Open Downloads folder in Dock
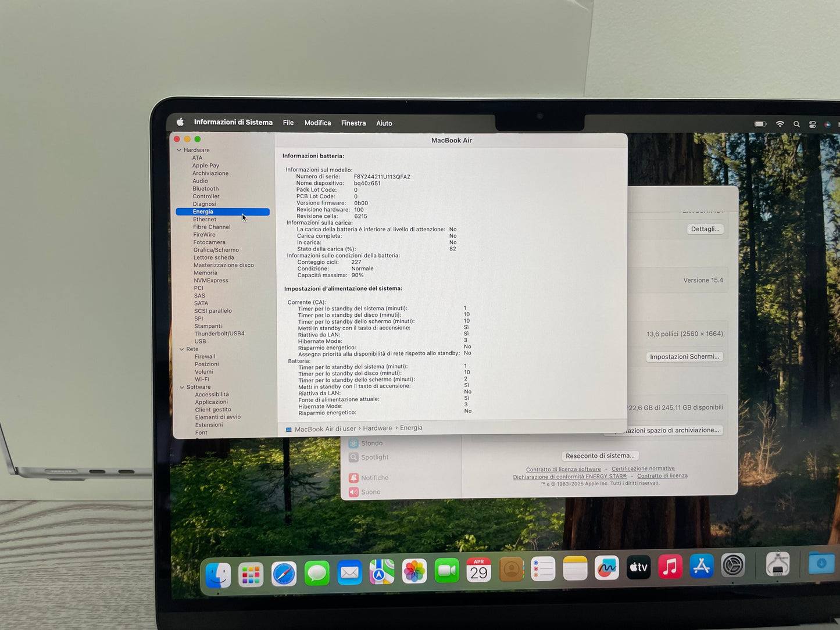840x630 pixels. click(821, 563)
